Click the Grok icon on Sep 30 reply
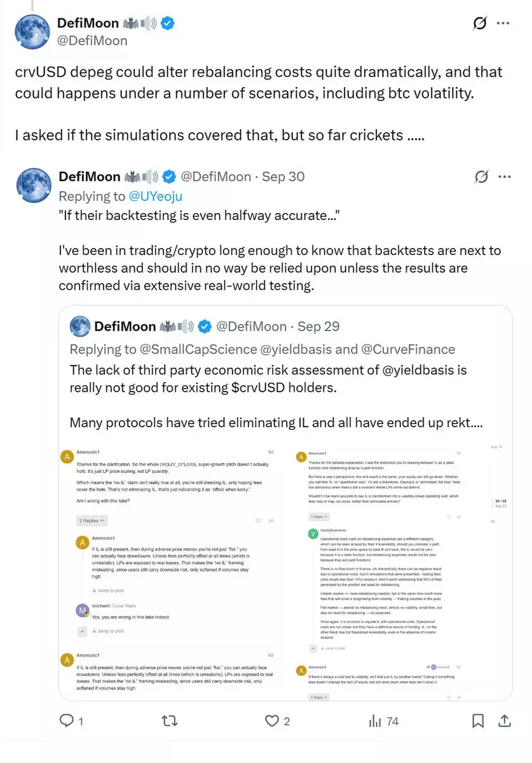 [481, 176]
